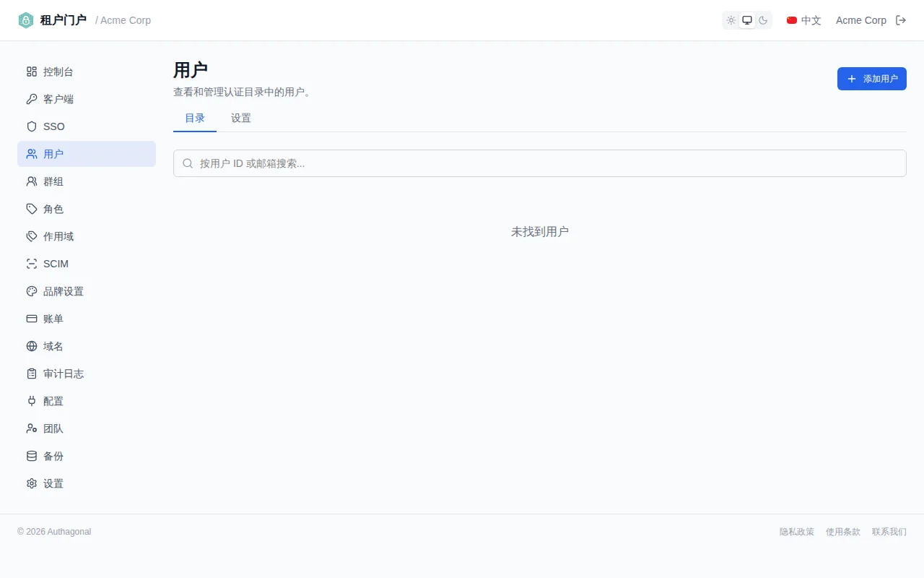This screenshot has width=924, height=578.
Task: Click the logout arrow icon top right
Action: (x=901, y=20)
